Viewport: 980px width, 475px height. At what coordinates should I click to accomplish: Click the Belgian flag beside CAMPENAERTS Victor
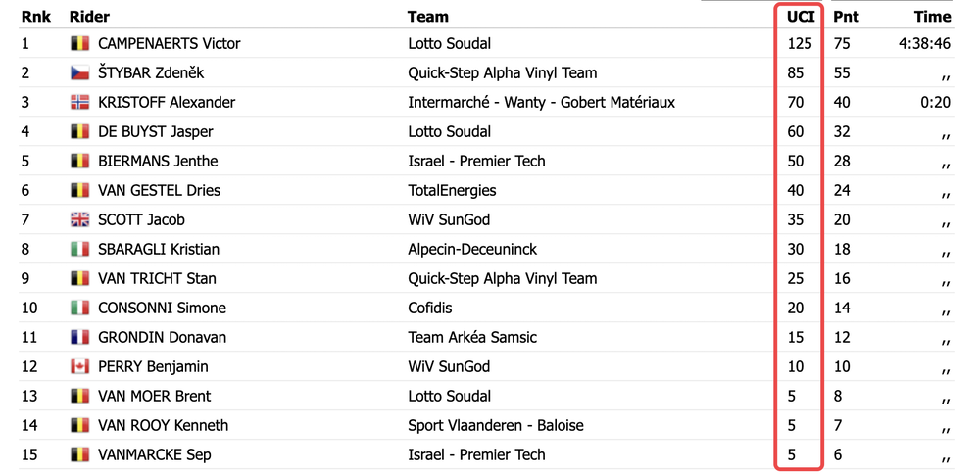pyautogui.click(x=80, y=44)
